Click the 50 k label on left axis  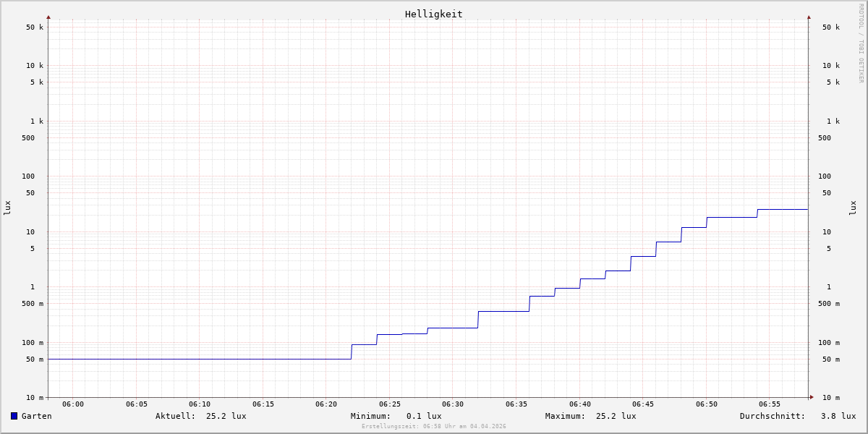(x=35, y=27)
